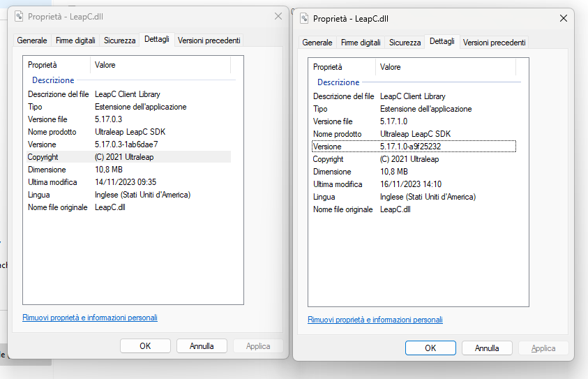Select Nome prodotto row in right window
The height and width of the screenshot is (379, 588).
pos(414,134)
